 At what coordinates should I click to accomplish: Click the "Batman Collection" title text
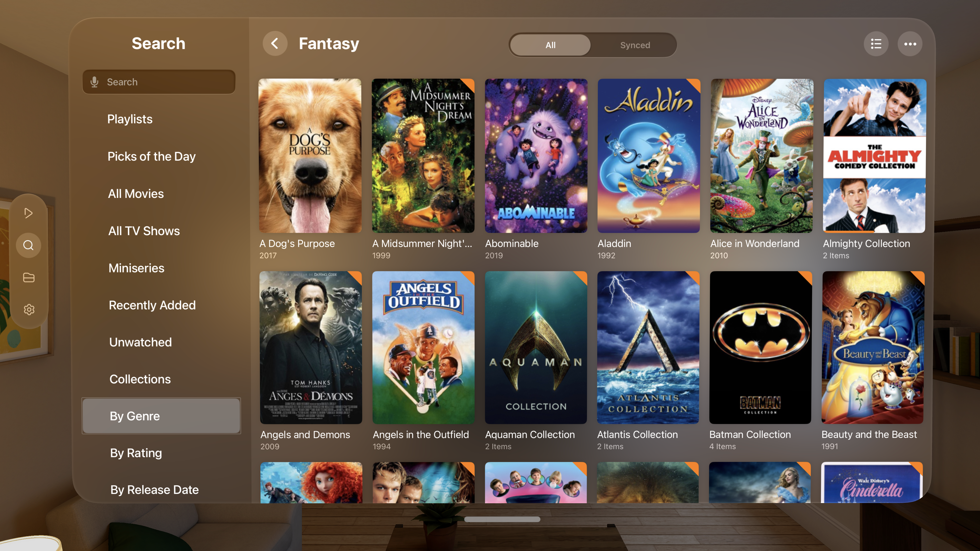click(x=750, y=434)
